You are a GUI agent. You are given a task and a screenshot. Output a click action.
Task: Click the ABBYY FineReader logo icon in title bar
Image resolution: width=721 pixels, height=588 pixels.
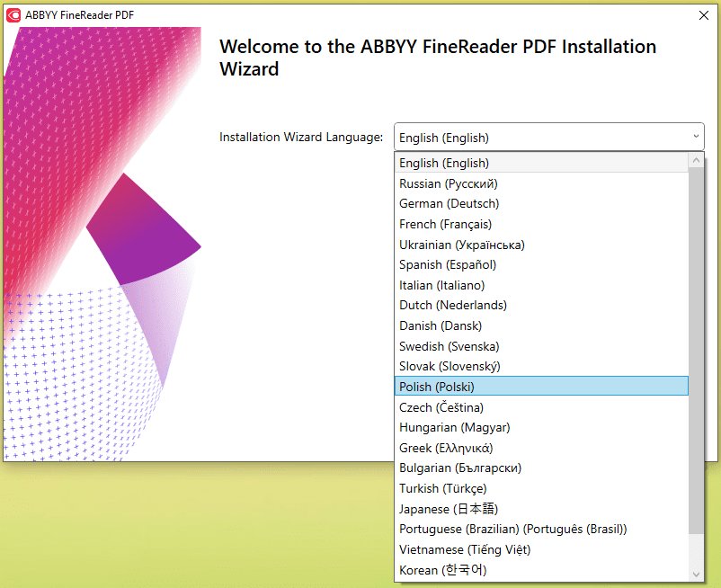(13, 15)
